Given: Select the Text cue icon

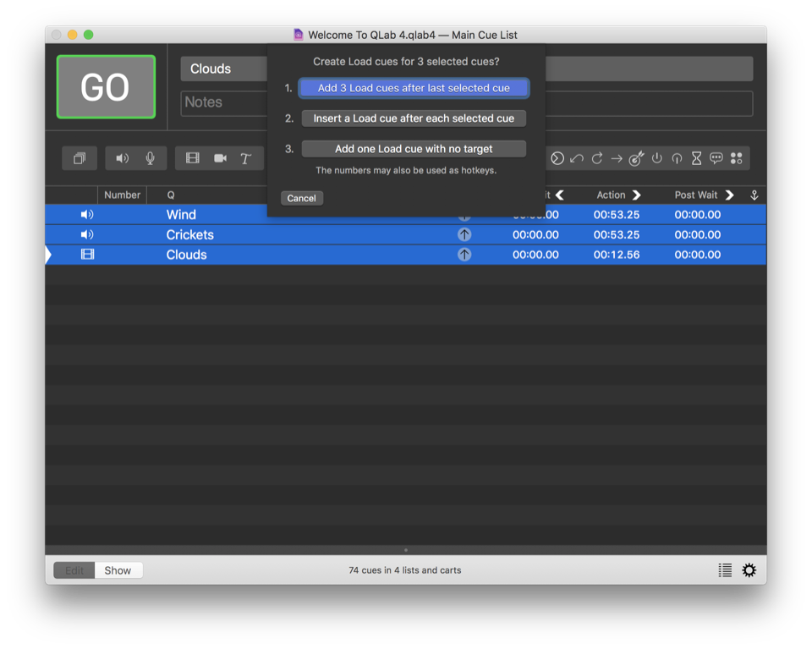Looking at the screenshot, I should tap(245, 158).
